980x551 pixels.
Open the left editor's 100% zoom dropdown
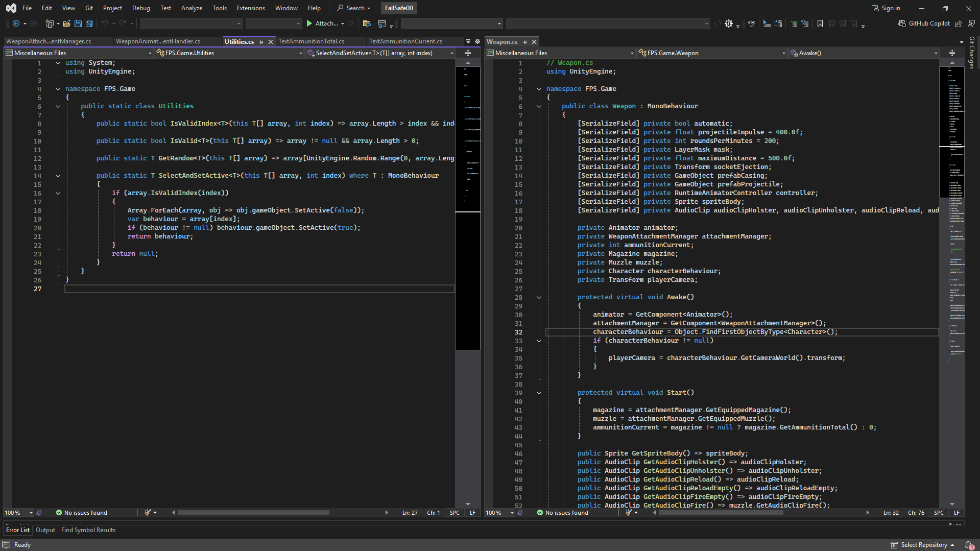tap(31, 513)
